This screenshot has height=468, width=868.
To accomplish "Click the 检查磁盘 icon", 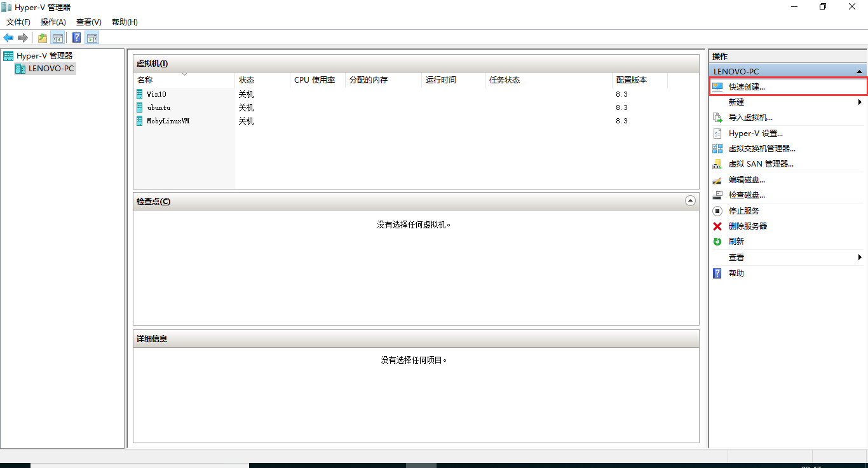I will [x=717, y=195].
